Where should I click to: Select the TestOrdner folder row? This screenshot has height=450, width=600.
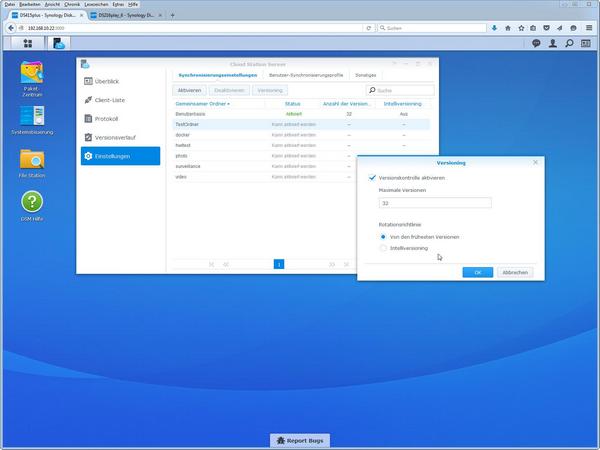tap(301, 124)
